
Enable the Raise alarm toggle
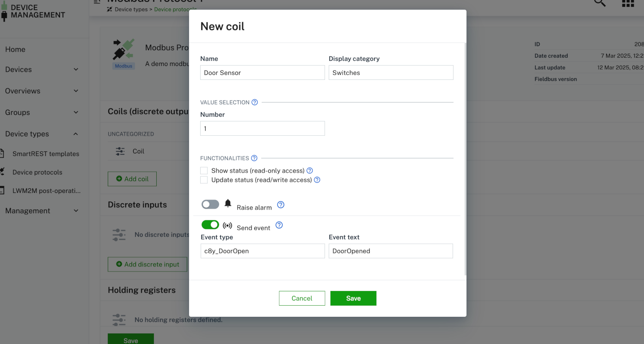tap(210, 205)
